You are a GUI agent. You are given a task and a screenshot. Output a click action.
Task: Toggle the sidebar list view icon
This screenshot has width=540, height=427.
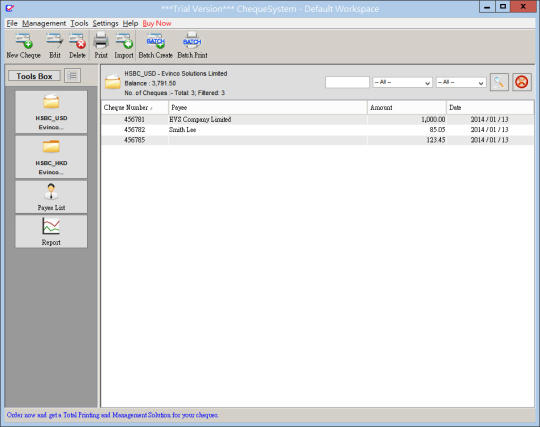coord(72,76)
